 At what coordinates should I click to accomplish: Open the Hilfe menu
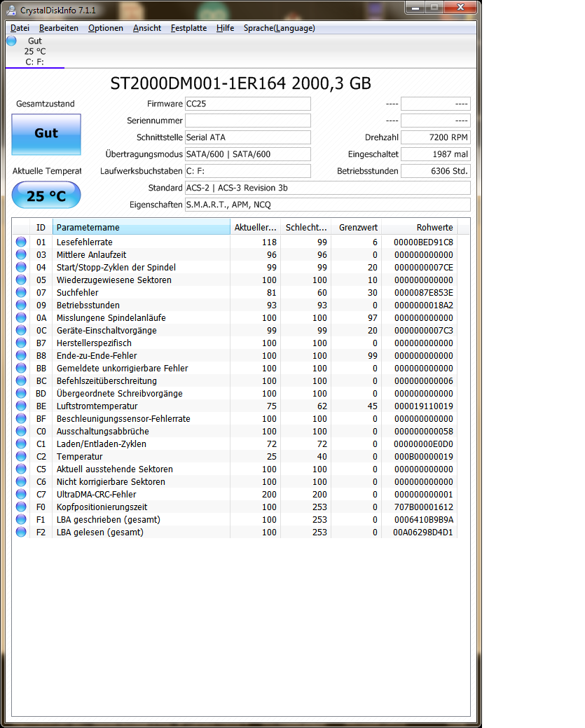tap(225, 28)
